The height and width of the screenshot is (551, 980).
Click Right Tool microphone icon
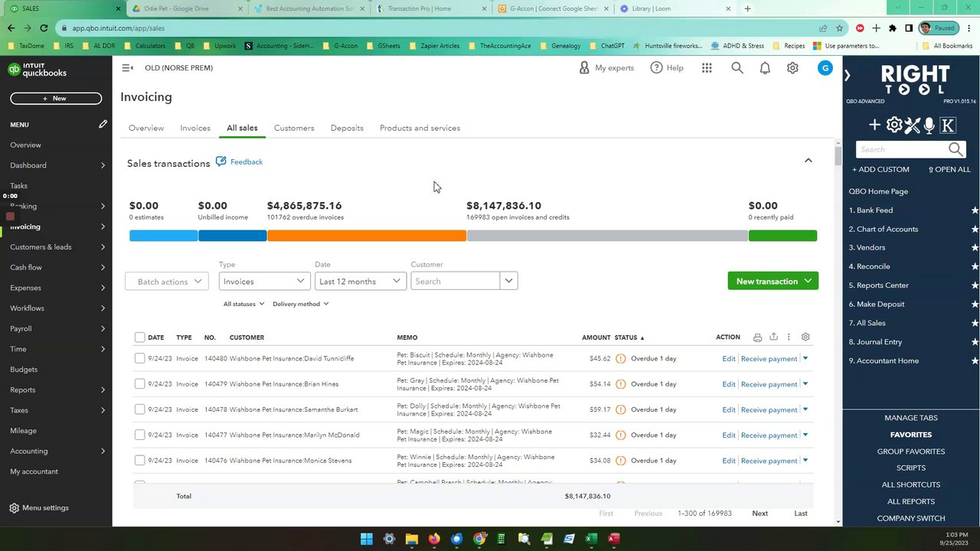pos(929,125)
